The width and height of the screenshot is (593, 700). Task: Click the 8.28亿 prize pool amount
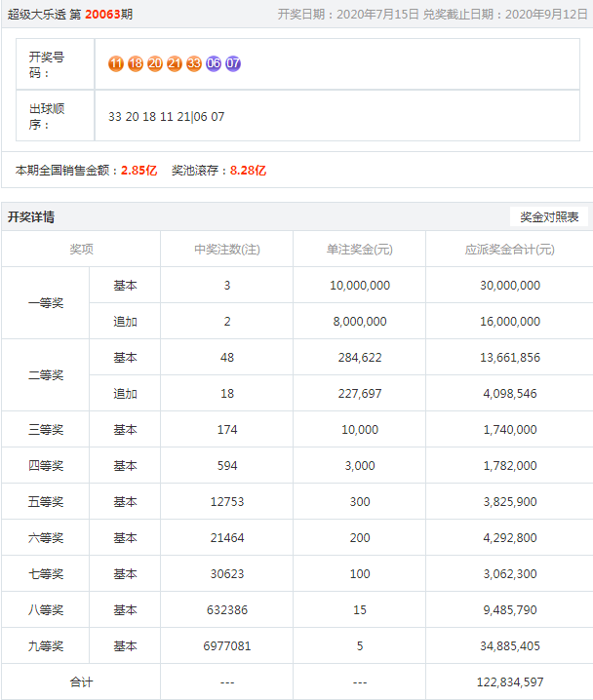(248, 171)
